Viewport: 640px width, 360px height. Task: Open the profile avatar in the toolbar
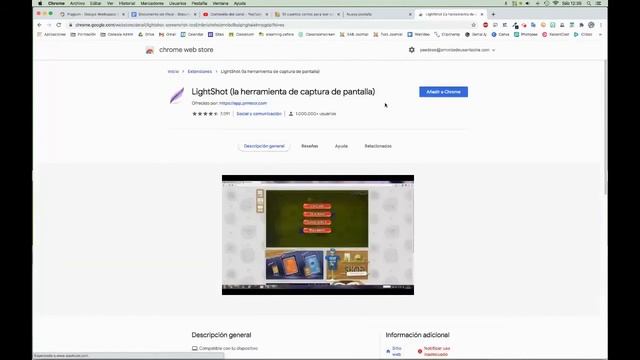tap(591, 25)
